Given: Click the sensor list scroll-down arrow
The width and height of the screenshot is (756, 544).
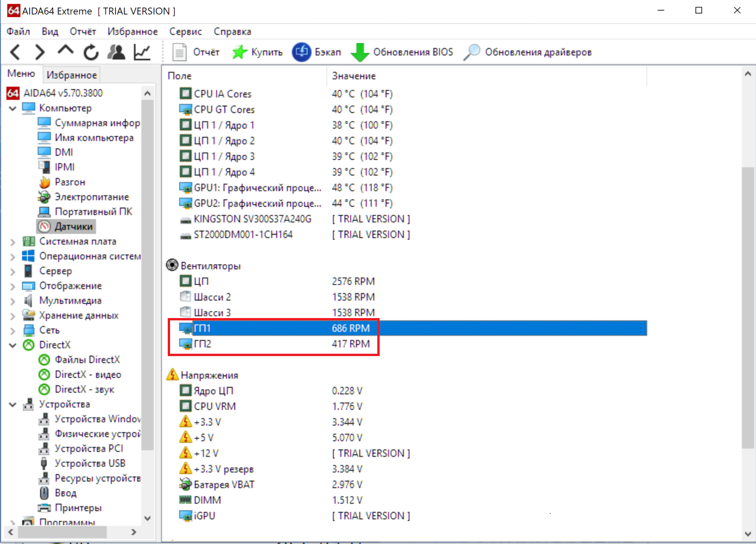Looking at the screenshot, I should [x=748, y=534].
